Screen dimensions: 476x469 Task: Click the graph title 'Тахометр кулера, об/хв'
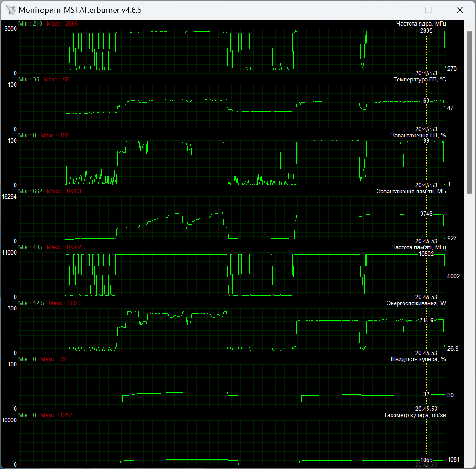click(x=415, y=415)
